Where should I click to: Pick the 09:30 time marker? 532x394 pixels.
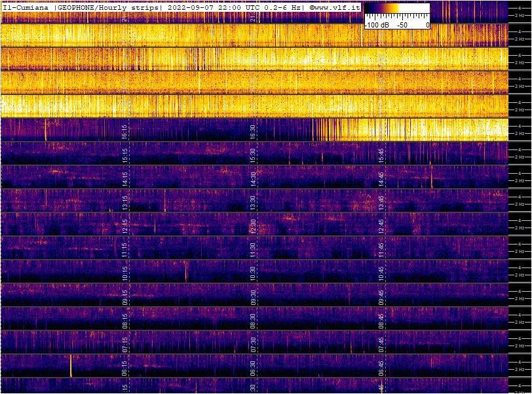tap(253, 297)
